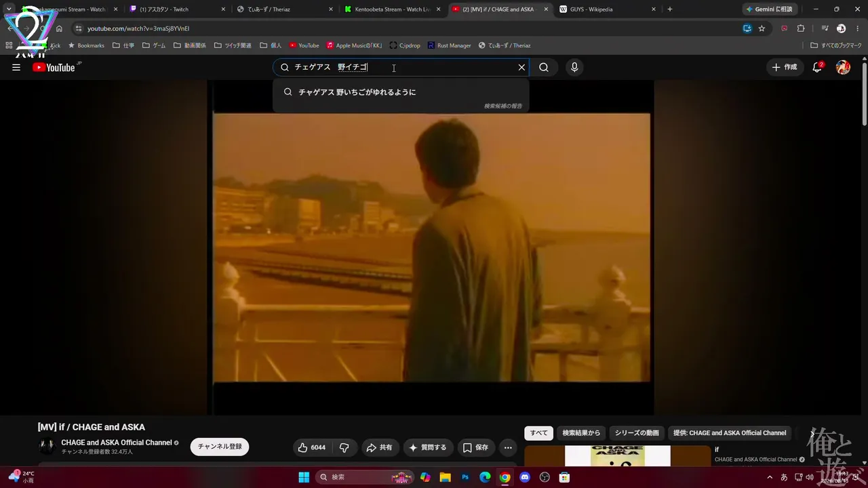
Task: Dislike the video
Action: point(344,447)
